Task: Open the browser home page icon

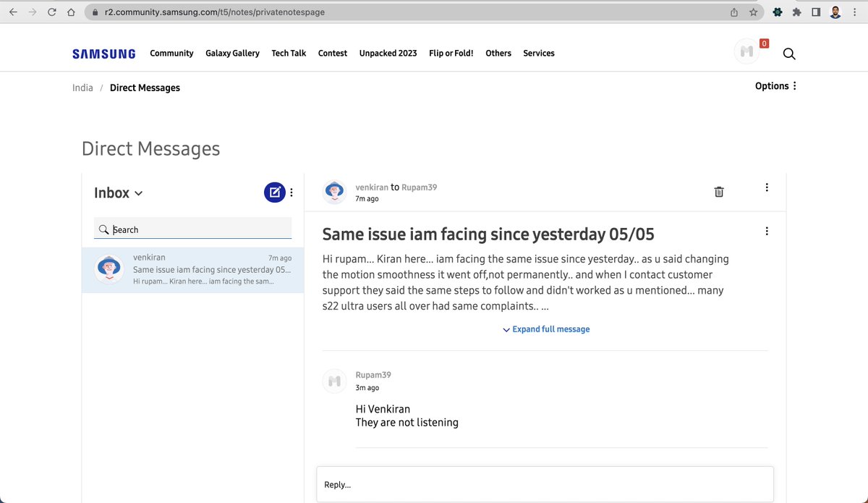Action: [70, 12]
